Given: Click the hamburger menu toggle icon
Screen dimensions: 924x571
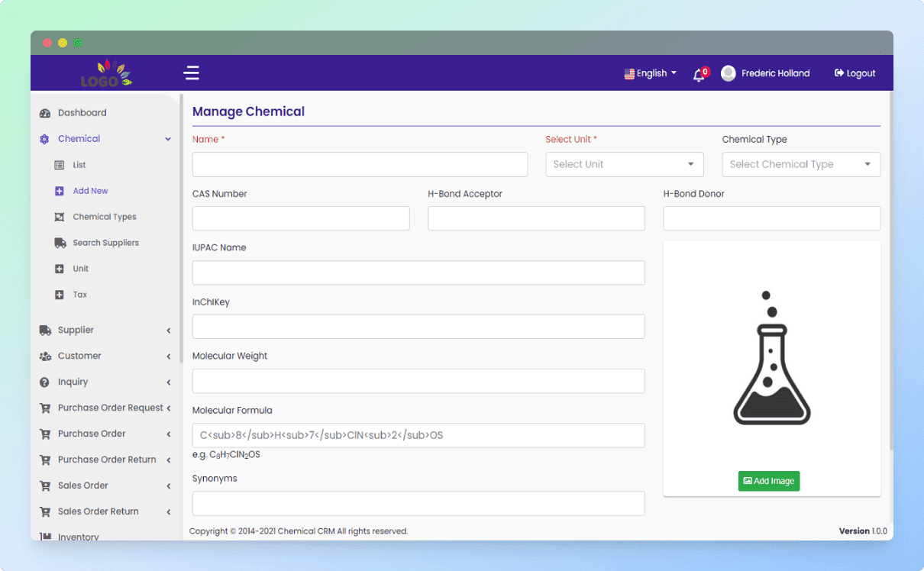Looking at the screenshot, I should (x=192, y=73).
